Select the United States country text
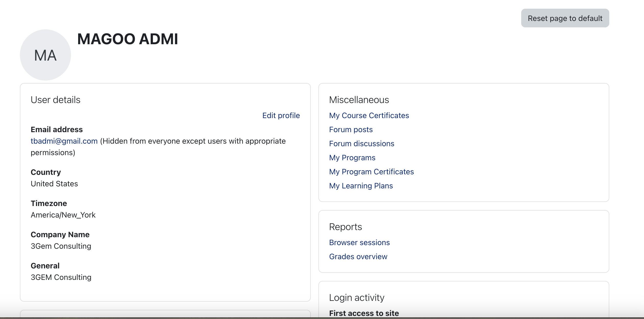The width and height of the screenshot is (644, 319). [x=54, y=184]
